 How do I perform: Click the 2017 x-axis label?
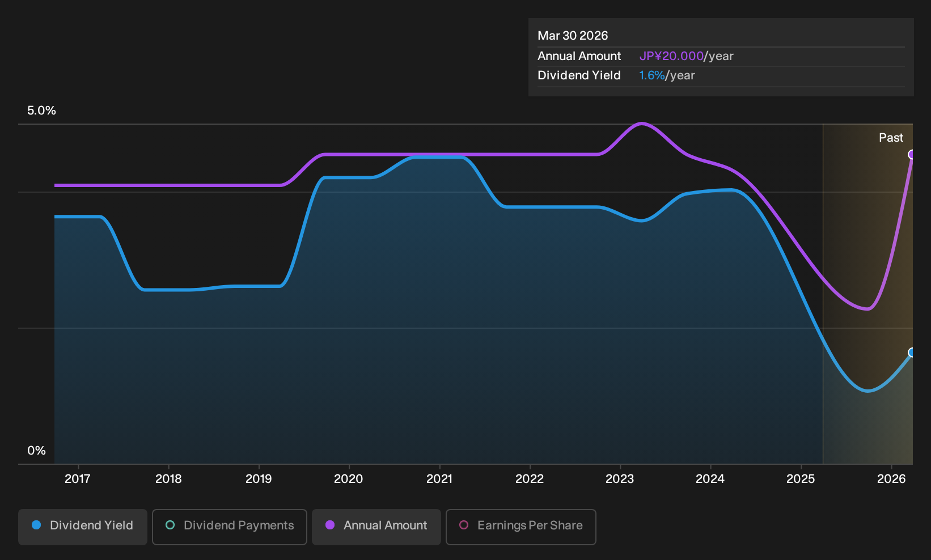(78, 479)
